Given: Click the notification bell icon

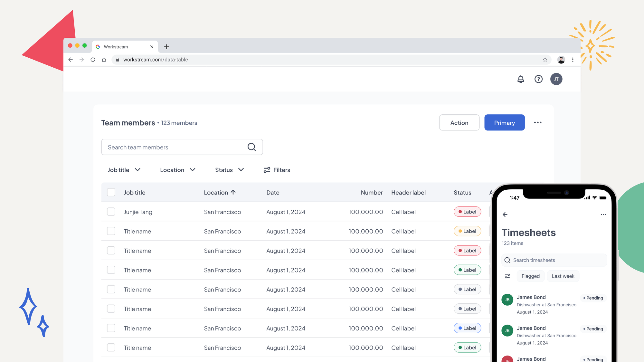Looking at the screenshot, I should (x=521, y=79).
